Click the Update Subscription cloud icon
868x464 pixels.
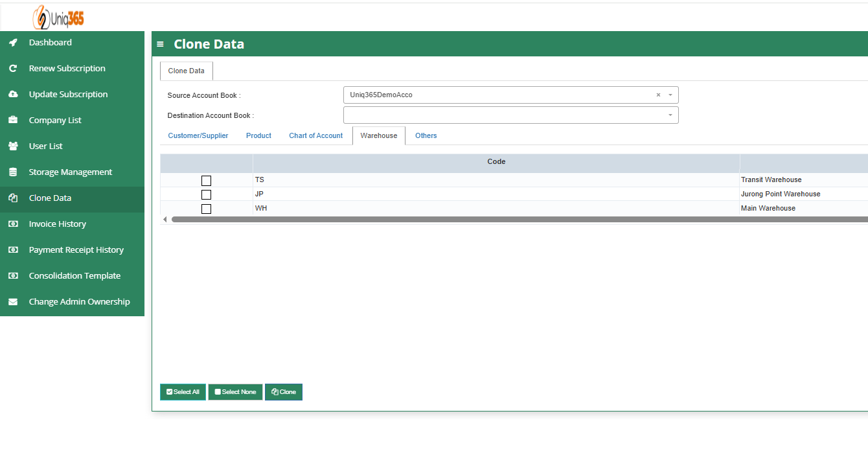coord(13,95)
